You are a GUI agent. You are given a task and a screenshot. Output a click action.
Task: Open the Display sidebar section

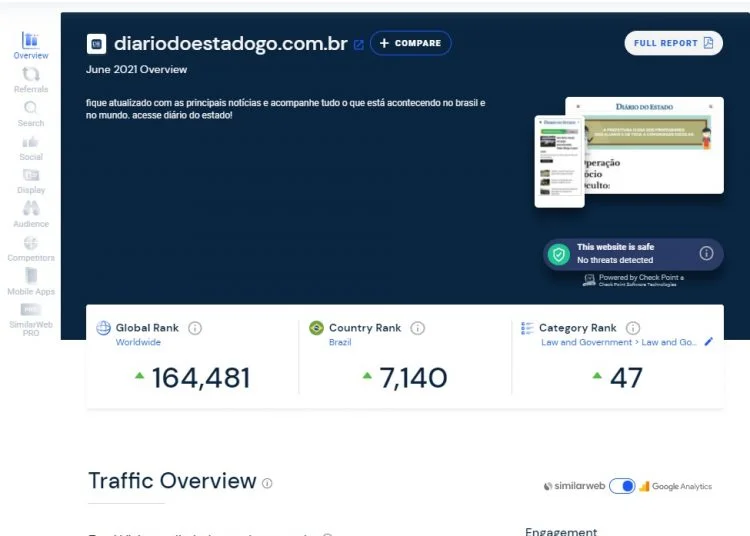pos(31,181)
